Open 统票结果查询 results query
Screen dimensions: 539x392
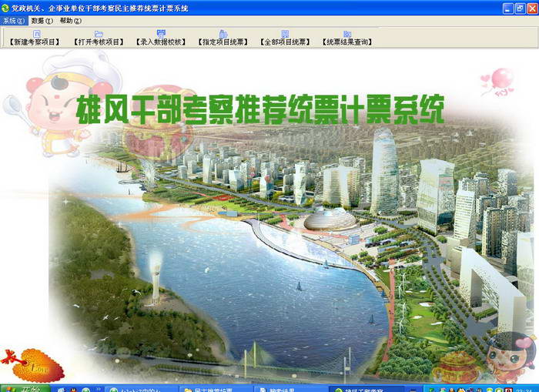click(x=347, y=39)
